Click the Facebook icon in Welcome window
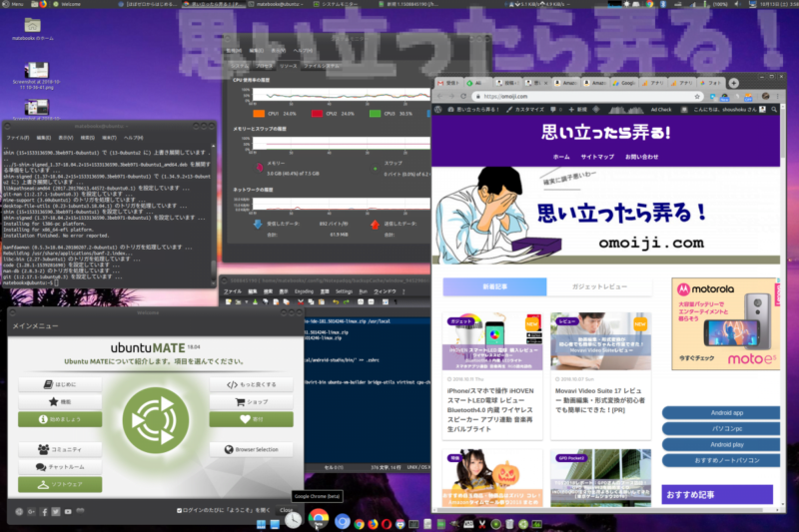Image resolution: width=799 pixels, height=532 pixels. 44,512
